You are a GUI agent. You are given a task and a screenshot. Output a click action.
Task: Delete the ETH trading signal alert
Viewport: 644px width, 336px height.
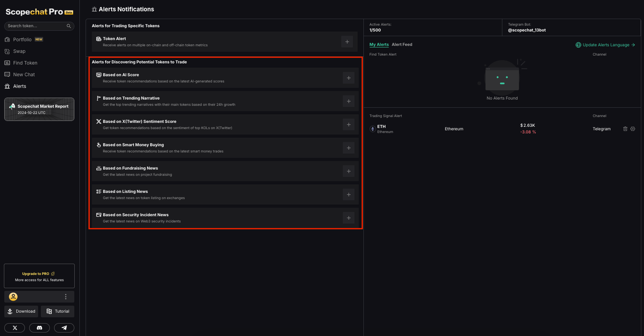pyautogui.click(x=625, y=129)
